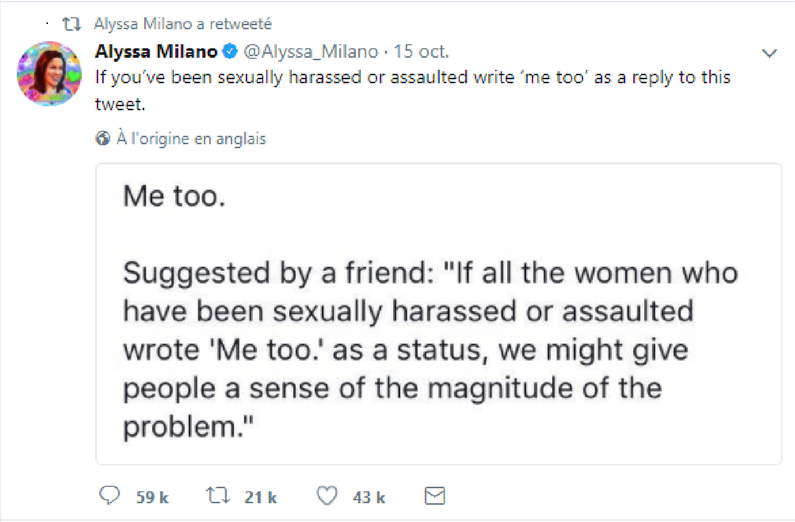
Task: Click the globe icon by the translation note
Action: (x=102, y=138)
